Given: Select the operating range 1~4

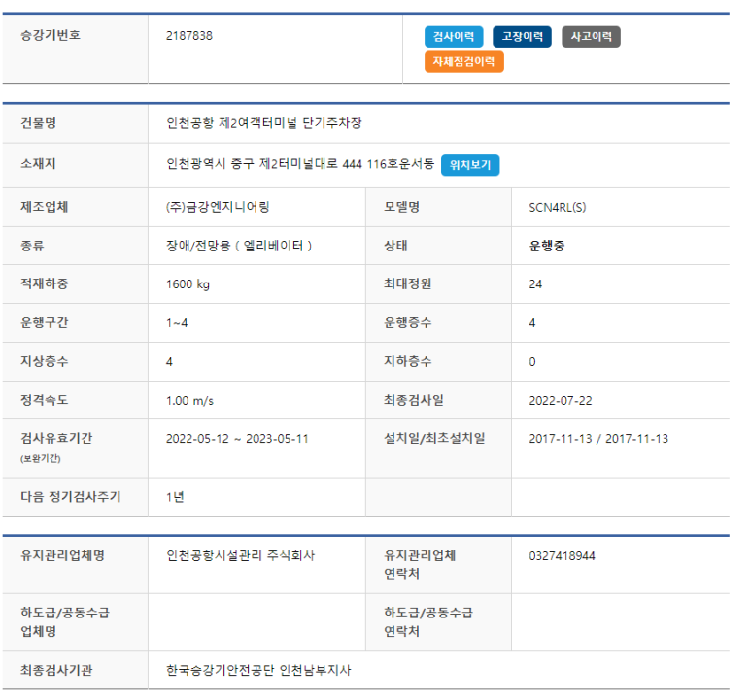Looking at the screenshot, I should (177, 323).
